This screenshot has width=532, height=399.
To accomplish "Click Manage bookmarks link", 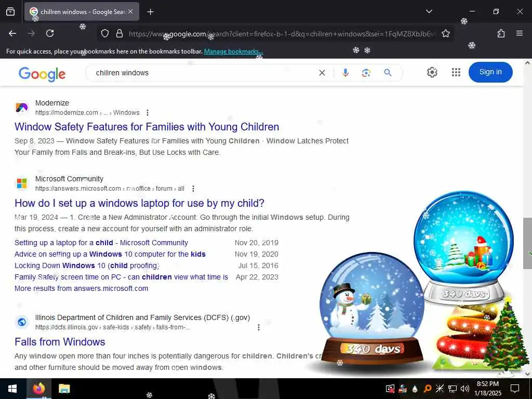I will pos(233,51).
